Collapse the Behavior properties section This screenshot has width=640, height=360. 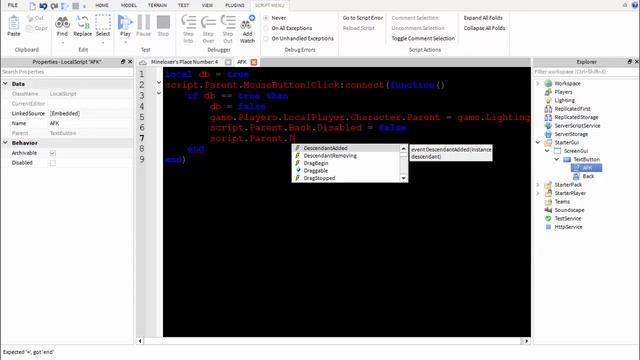[x=6, y=143]
